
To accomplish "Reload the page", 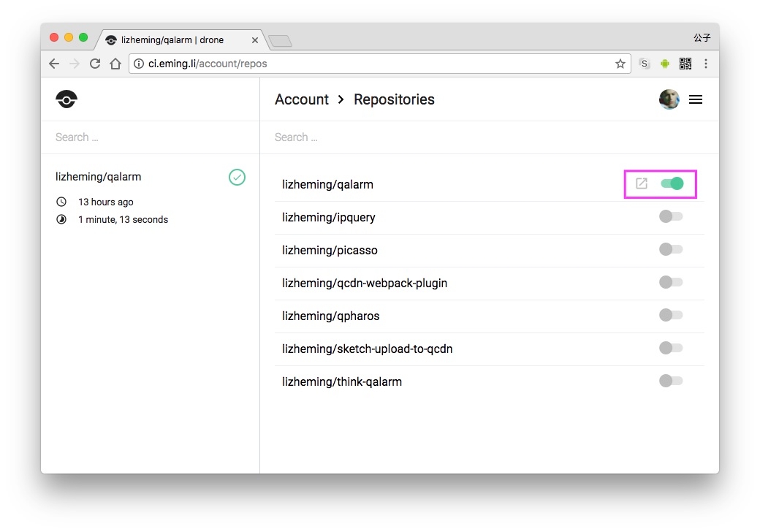I will (x=95, y=64).
